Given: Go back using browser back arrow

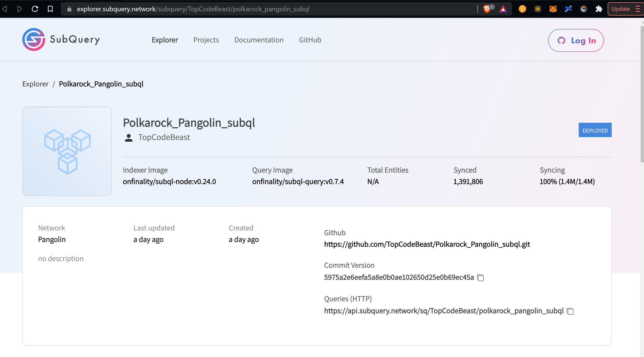Looking at the screenshot, I should click(x=5, y=9).
